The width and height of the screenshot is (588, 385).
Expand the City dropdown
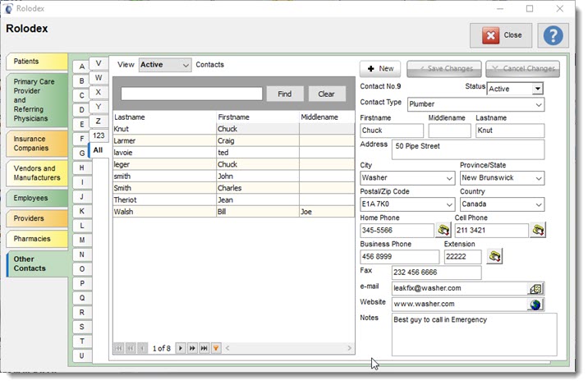[449, 178]
